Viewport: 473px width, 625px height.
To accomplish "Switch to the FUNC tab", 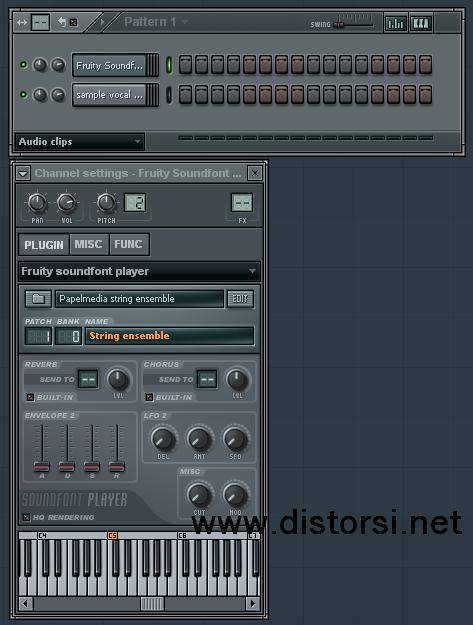I will (x=128, y=244).
